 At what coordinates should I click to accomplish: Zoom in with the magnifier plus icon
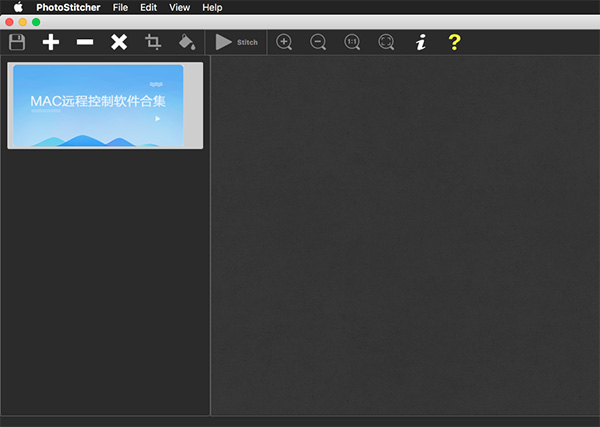point(284,42)
